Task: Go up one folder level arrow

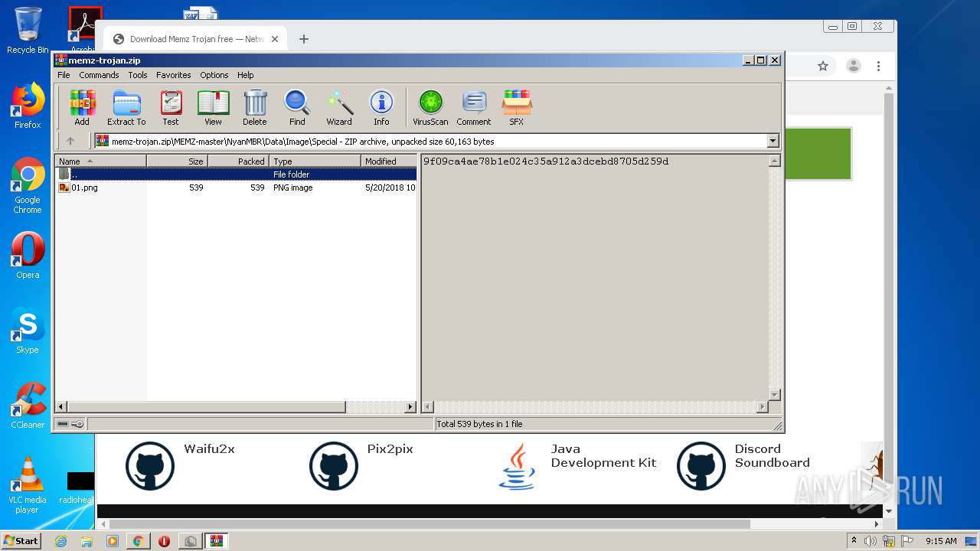Action: pyautogui.click(x=70, y=141)
